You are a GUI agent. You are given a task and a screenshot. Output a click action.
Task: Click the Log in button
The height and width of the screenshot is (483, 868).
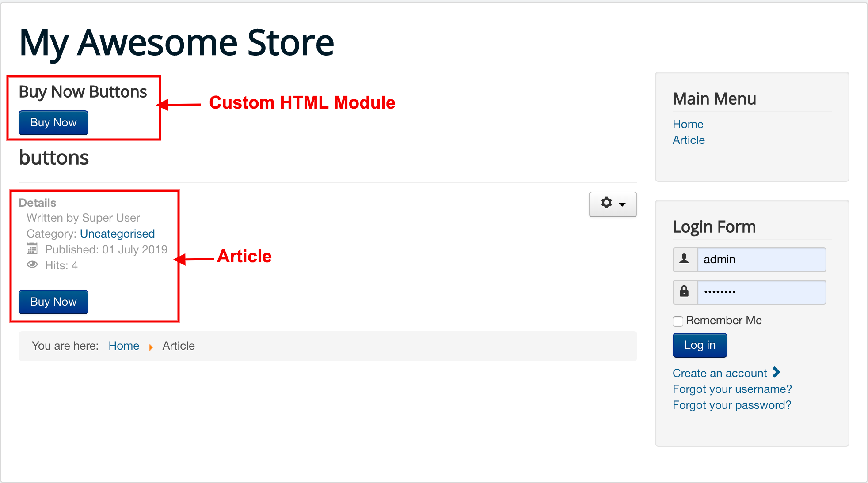click(x=700, y=345)
